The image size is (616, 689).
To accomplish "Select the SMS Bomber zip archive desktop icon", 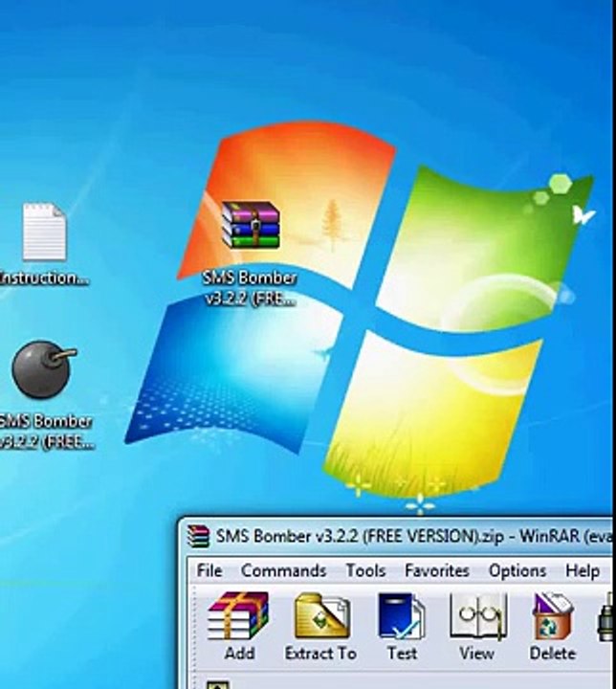I will click(x=251, y=254).
